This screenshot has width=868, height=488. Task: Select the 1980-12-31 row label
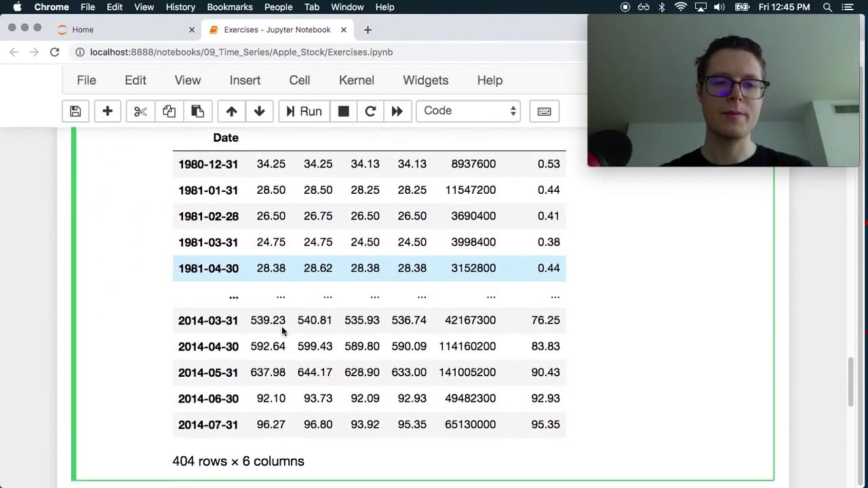pos(208,164)
